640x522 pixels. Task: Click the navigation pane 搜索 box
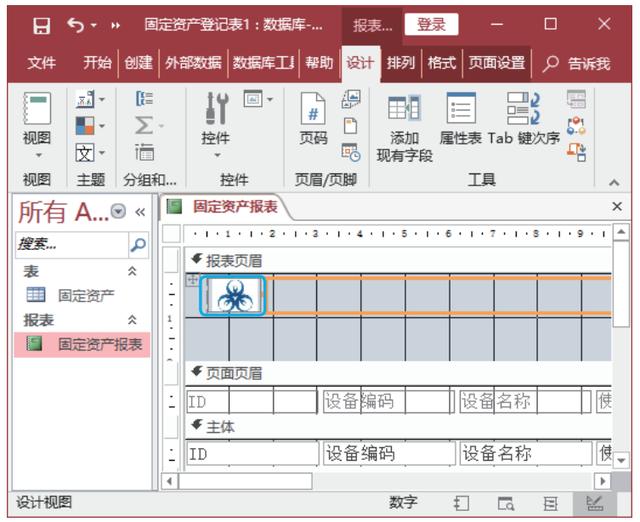click(72, 245)
